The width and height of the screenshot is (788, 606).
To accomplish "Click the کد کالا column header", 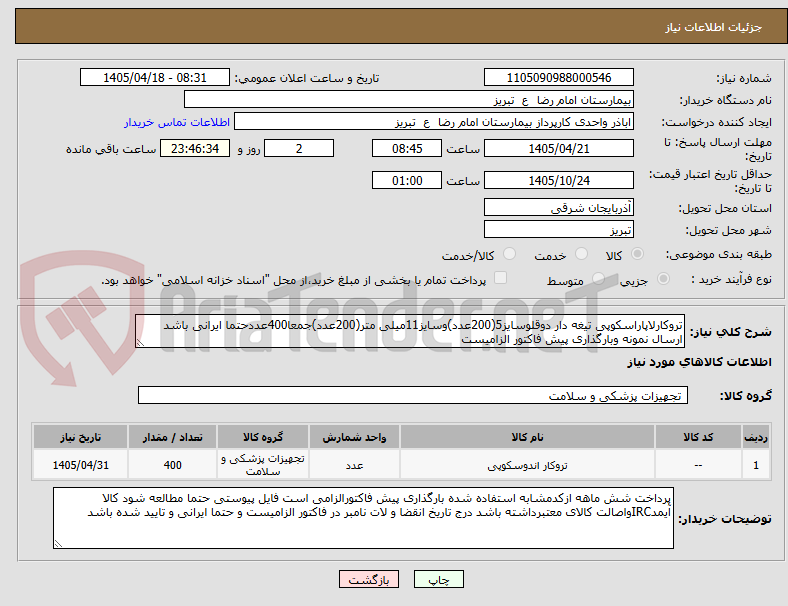I will pyautogui.click(x=698, y=437).
